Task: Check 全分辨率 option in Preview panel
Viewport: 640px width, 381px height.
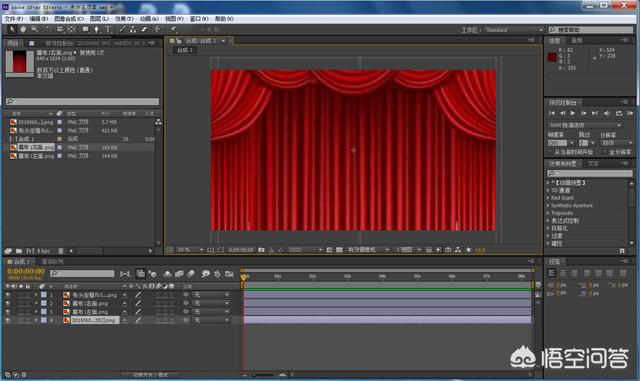Action: tap(605, 152)
